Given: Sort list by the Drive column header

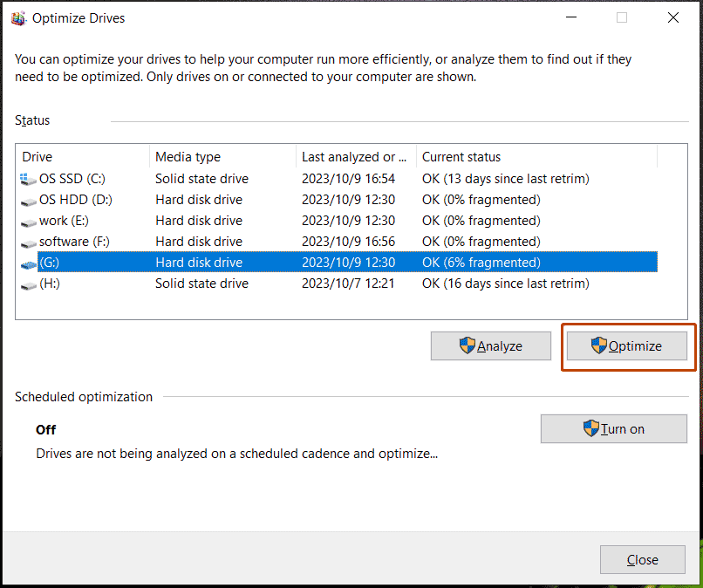Looking at the screenshot, I should pos(83,156).
